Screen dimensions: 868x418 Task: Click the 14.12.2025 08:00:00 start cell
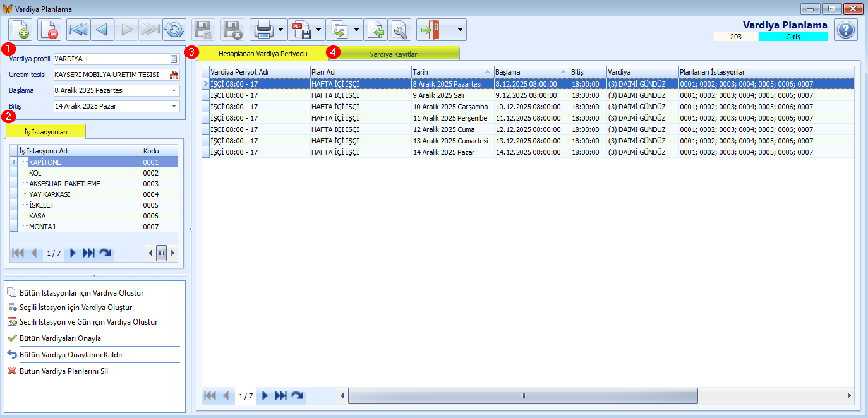click(x=531, y=152)
